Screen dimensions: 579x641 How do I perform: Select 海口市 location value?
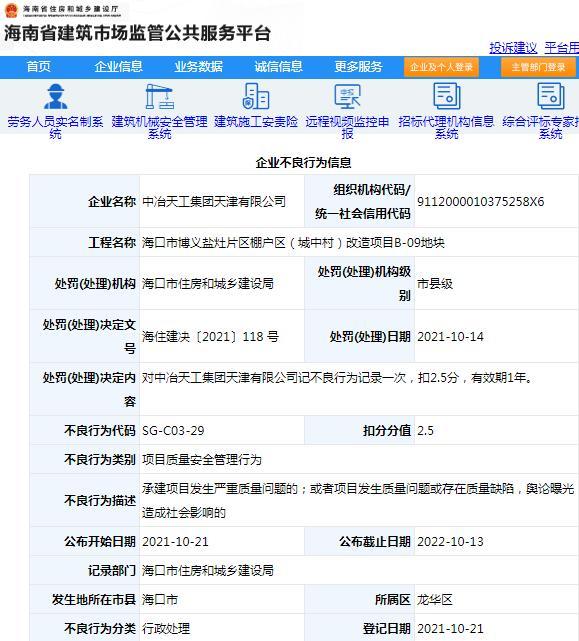click(160, 600)
